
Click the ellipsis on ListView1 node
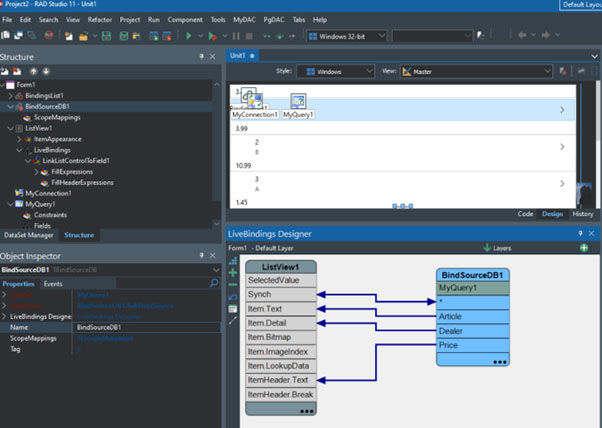coord(306,411)
